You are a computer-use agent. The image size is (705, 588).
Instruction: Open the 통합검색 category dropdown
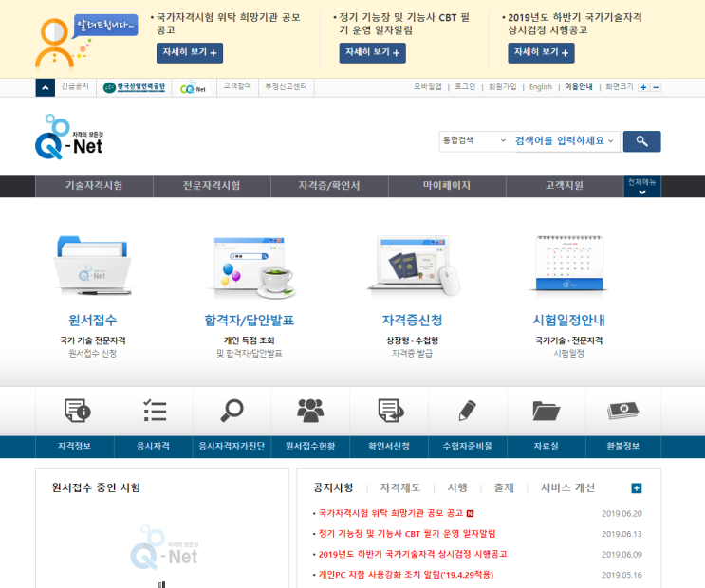pyautogui.click(x=474, y=140)
